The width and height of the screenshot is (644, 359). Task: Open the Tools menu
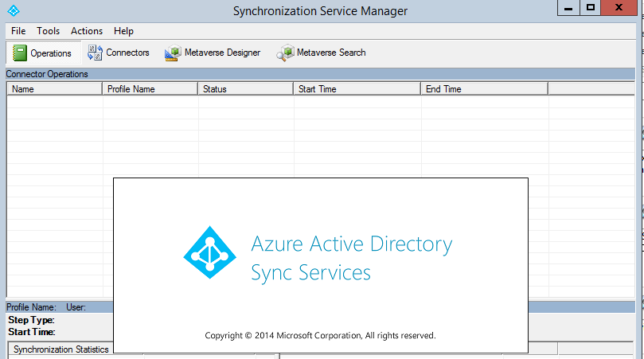click(x=48, y=31)
